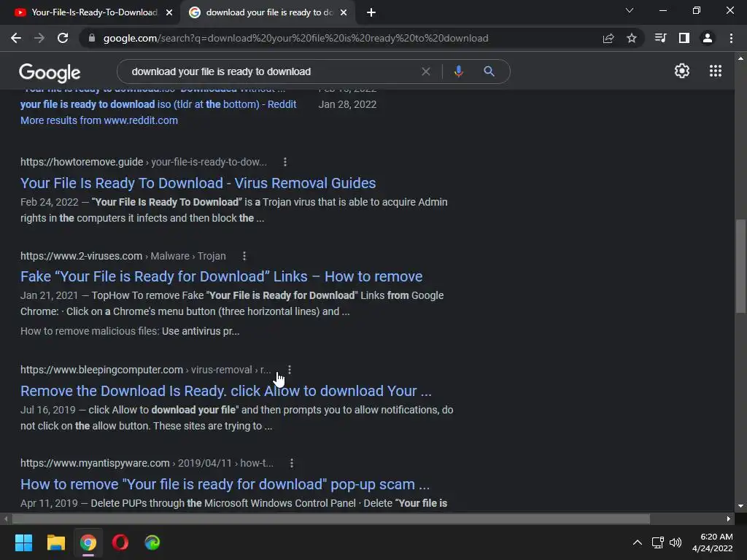Close the Google search tab
This screenshot has width=747, height=560.
coord(344,12)
